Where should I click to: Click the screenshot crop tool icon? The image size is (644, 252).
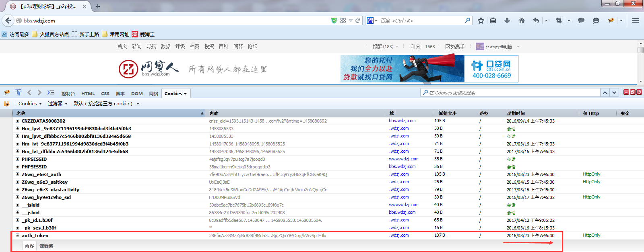558,20
